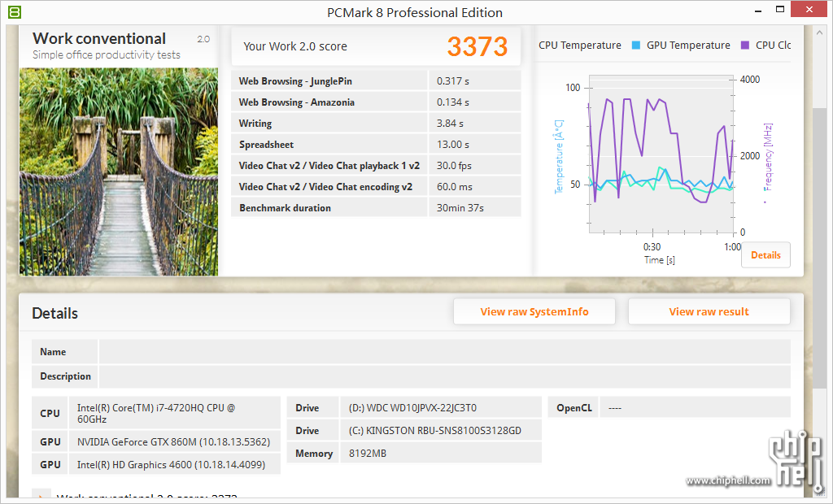The height and width of the screenshot is (504, 833).
Task: Close the PCMark 8 Professional Edition window
Action: pyautogui.click(x=809, y=9)
